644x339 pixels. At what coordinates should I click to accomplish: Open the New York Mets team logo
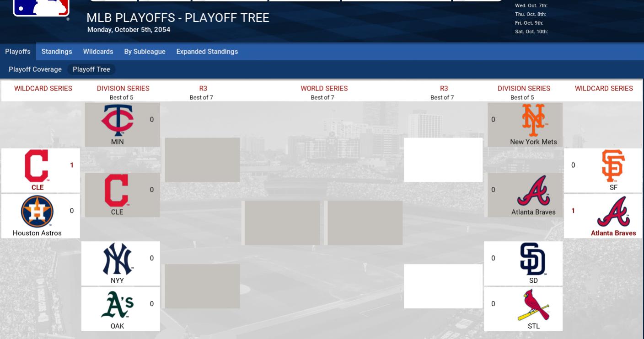click(533, 120)
